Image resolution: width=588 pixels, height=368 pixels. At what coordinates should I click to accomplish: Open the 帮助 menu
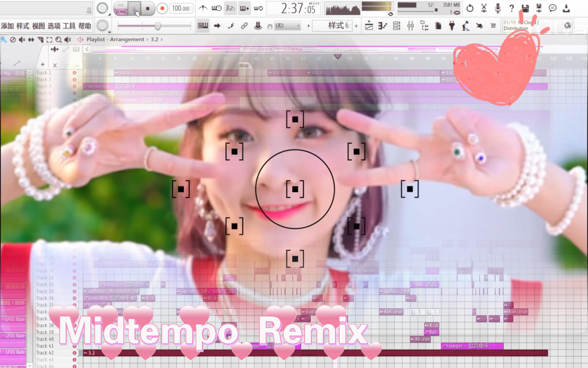[x=85, y=26]
